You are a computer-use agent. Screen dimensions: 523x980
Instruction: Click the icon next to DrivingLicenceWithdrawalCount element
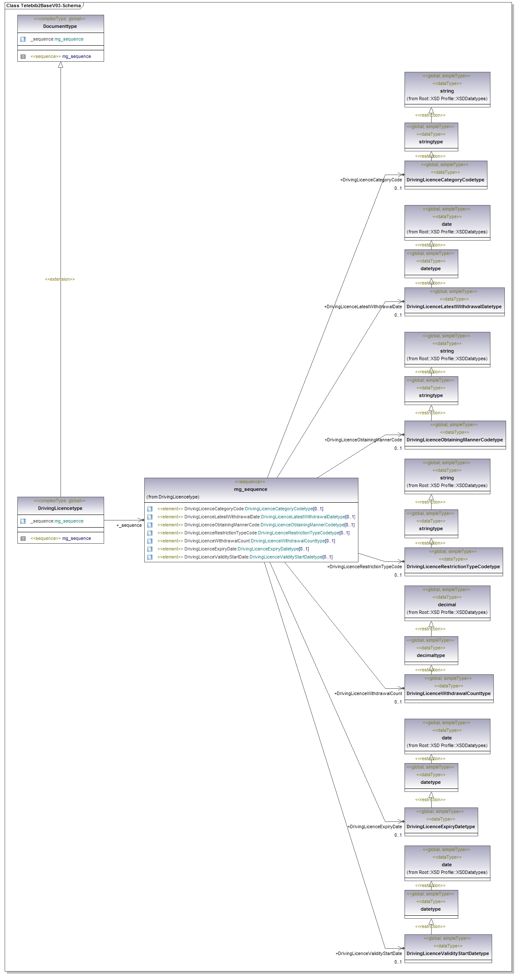pos(150,541)
